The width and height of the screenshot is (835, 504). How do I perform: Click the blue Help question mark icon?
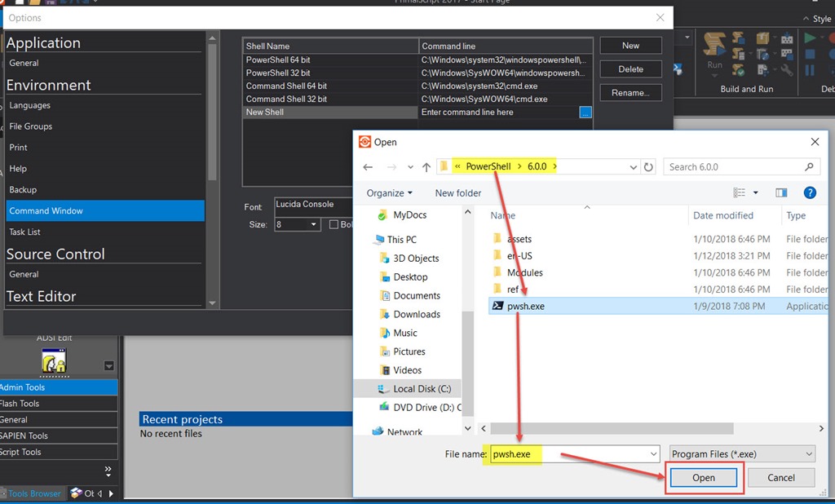pos(810,192)
